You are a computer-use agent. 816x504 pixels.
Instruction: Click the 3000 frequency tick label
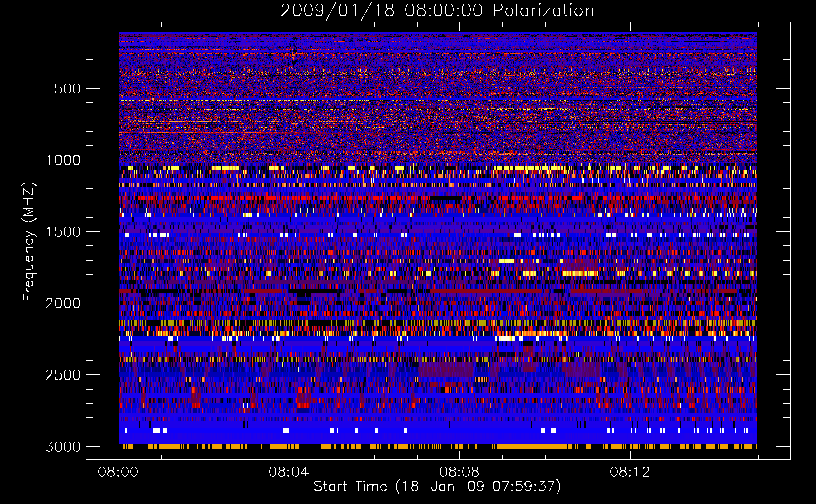coord(63,447)
